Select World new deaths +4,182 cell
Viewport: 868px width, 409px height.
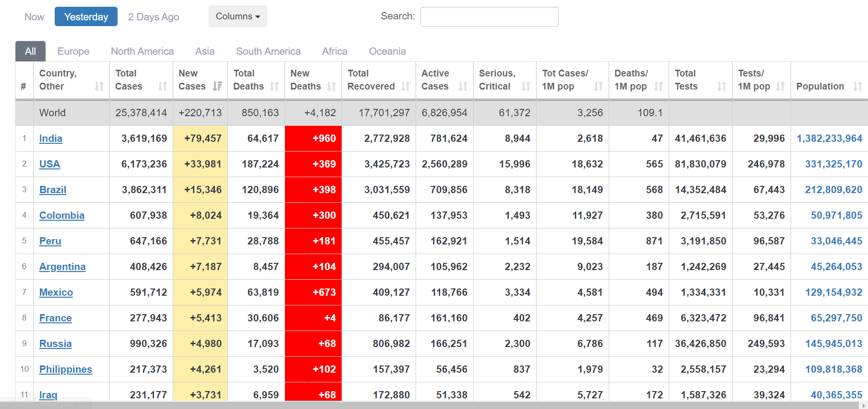click(314, 113)
